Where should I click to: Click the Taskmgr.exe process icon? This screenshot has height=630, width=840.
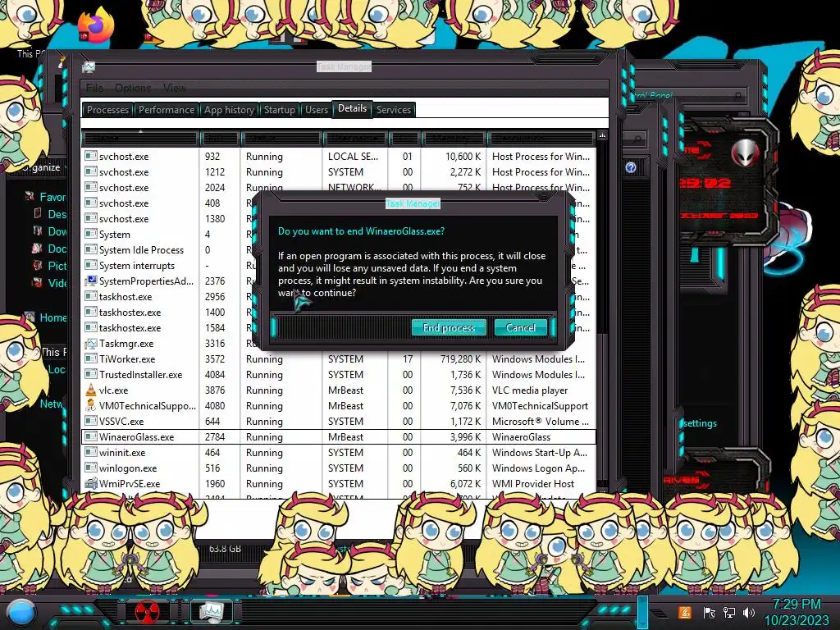pyautogui.click(x=91, y=344)
